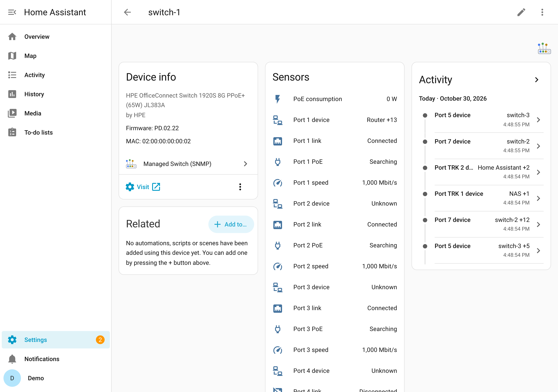Open the Device info card overflow menu
This screenshot has width=558, height=392.
240,187
